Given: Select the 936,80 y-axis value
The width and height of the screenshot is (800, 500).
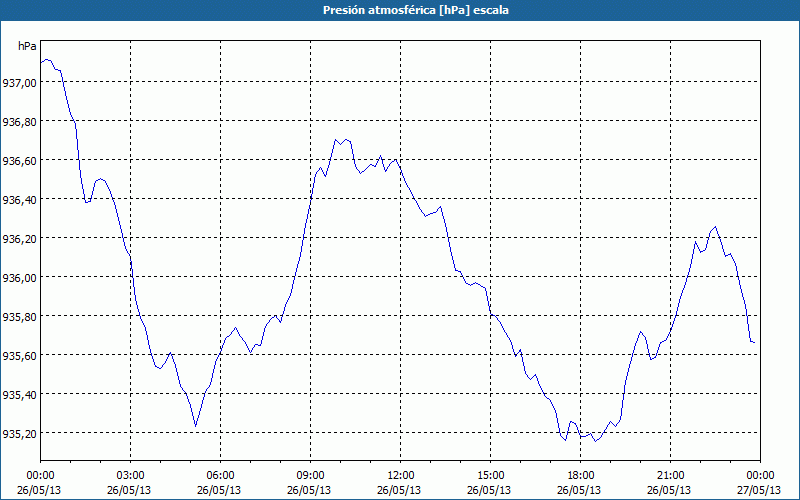Looking at the screenshot, I should click(20, 121).
